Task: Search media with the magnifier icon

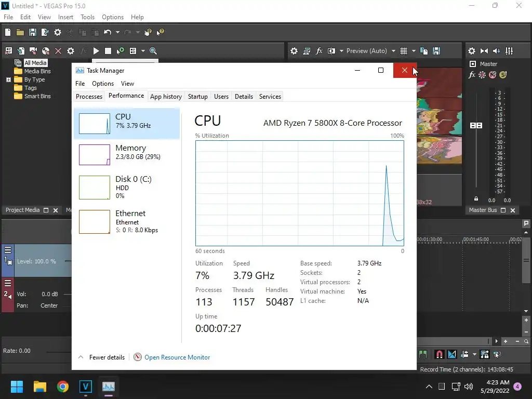Action: pyautogui.click(x=153, y=51)
